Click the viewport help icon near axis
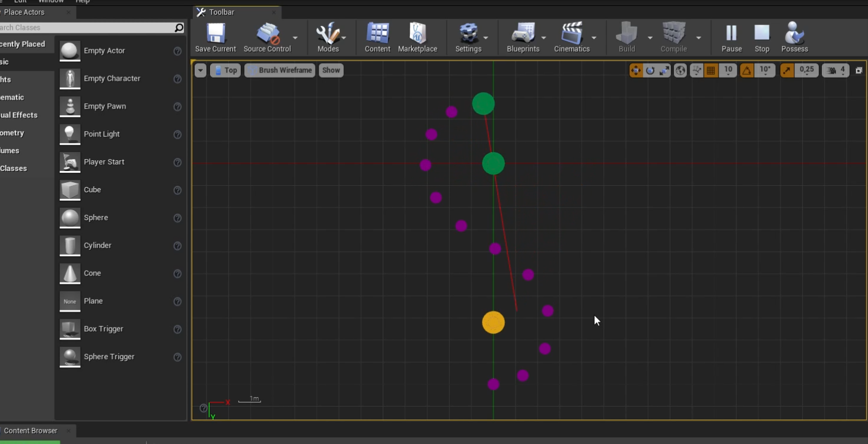The width and height of the screenshot is (868, 444). pyautogui.click(x=204, y=408)
